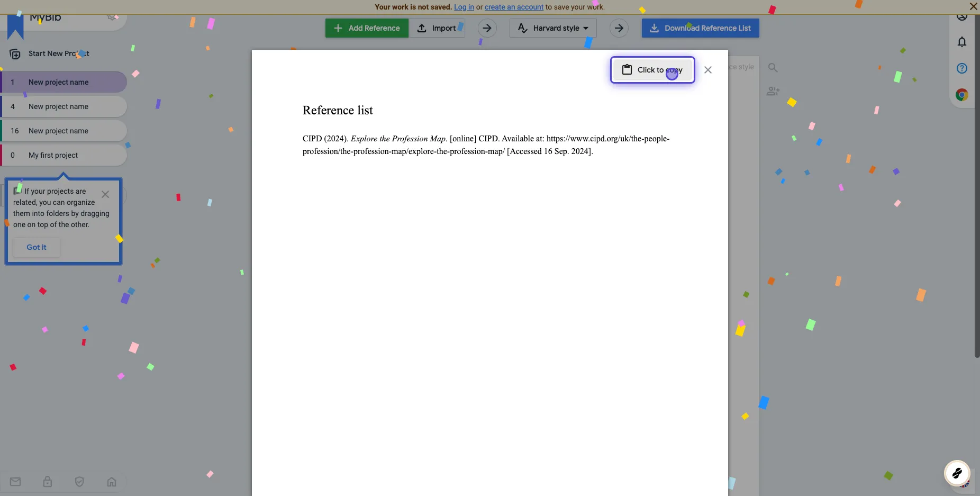Click the add collaborator icon below the search
The image size is (980, 496).
(773, 91)
